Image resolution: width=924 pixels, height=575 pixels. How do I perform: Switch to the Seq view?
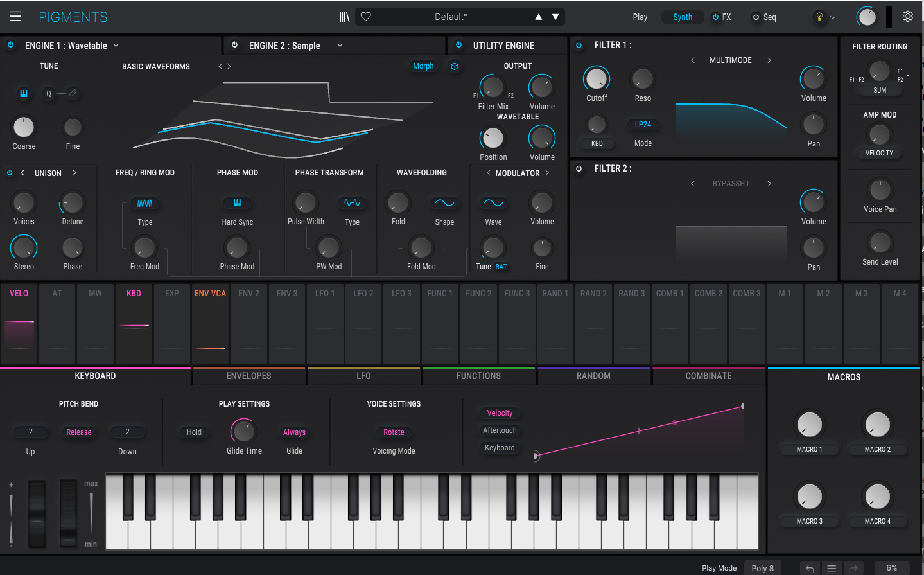click(x=770, y=17)
